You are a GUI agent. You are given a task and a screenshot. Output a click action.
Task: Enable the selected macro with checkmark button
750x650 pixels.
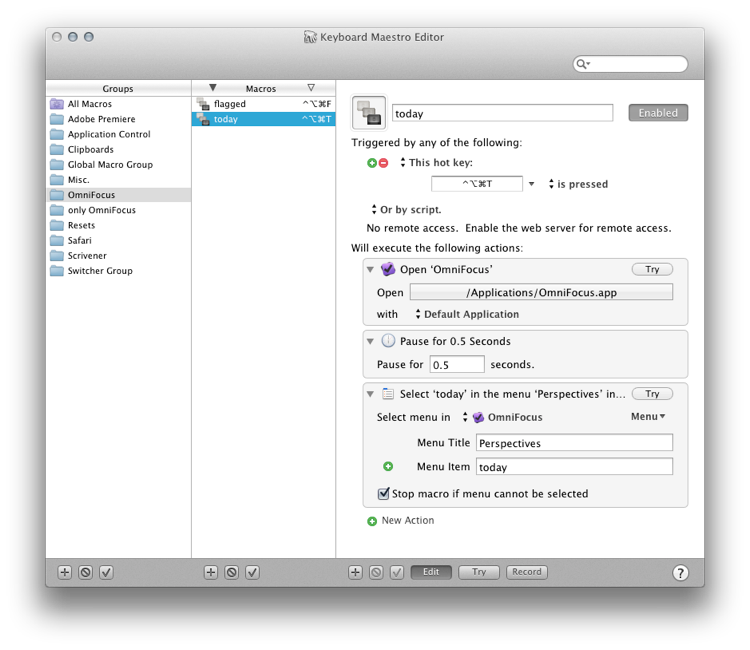coord(252,572)
